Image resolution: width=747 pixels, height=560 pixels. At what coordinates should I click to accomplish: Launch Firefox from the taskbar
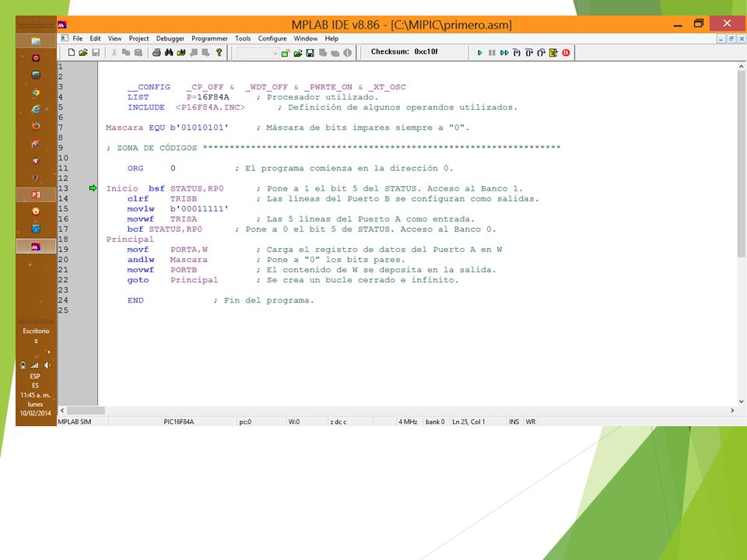(x=36, y=126)
